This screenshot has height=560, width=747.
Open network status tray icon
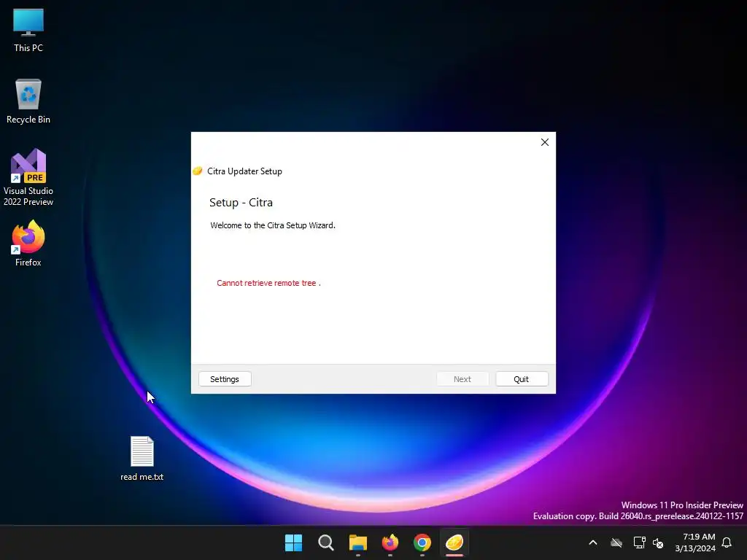click(639, 542)
